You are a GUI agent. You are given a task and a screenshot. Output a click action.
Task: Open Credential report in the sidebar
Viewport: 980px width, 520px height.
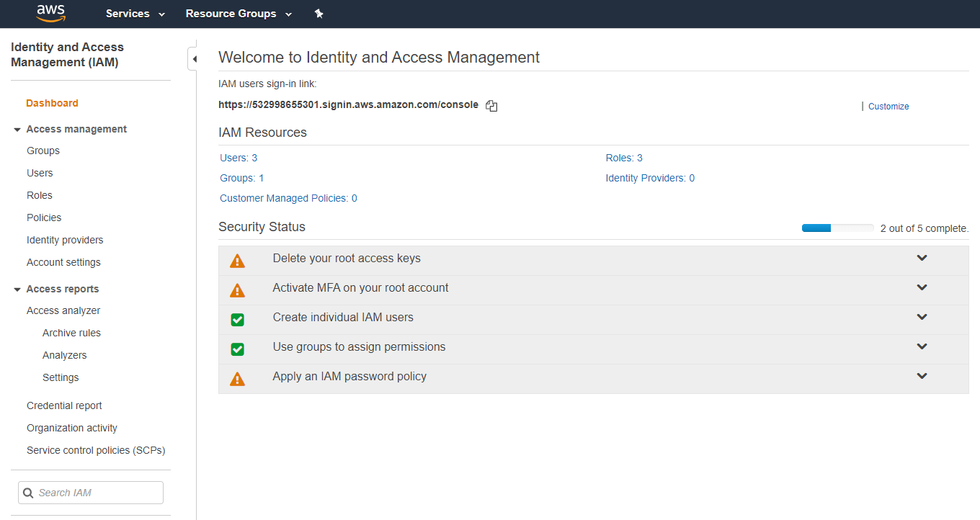pos(64,405)
